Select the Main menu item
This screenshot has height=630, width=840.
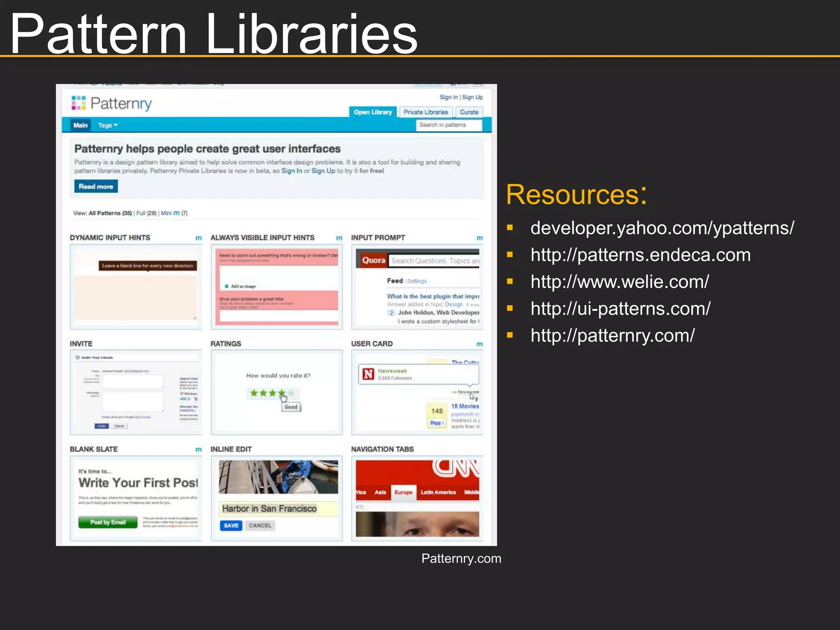tap(80, 125)
